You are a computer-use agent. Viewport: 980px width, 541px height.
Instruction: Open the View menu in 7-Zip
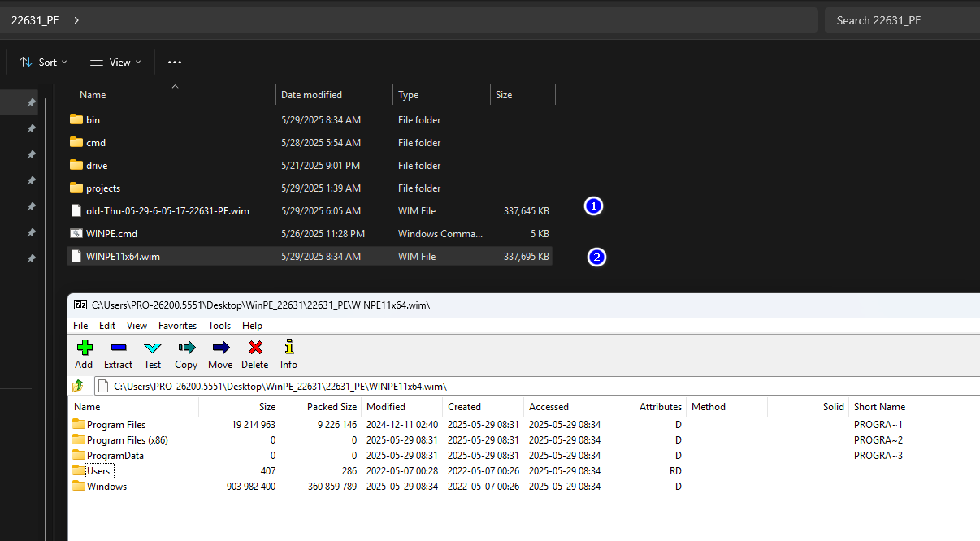tap(137, 325)
